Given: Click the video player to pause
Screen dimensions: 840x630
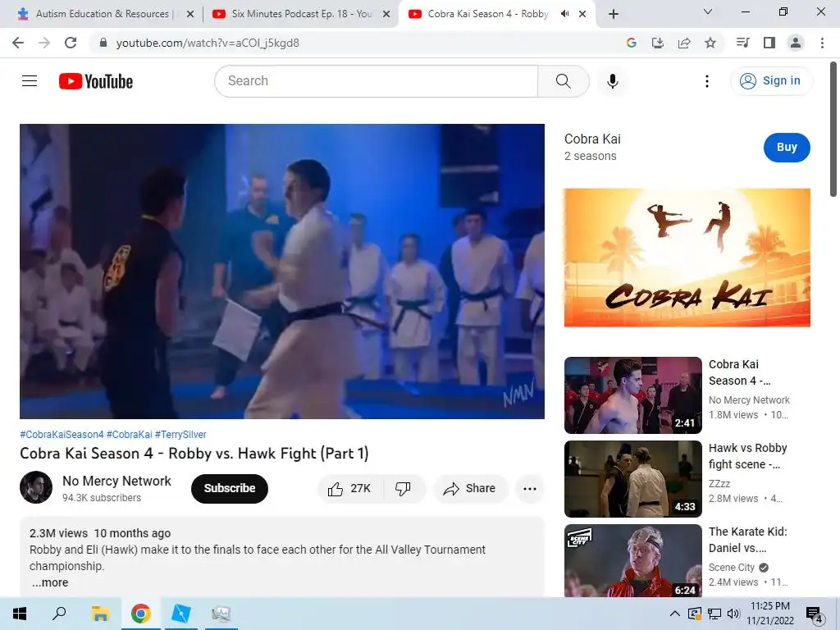Looking at the screenshot, I should tap(282, 271).
